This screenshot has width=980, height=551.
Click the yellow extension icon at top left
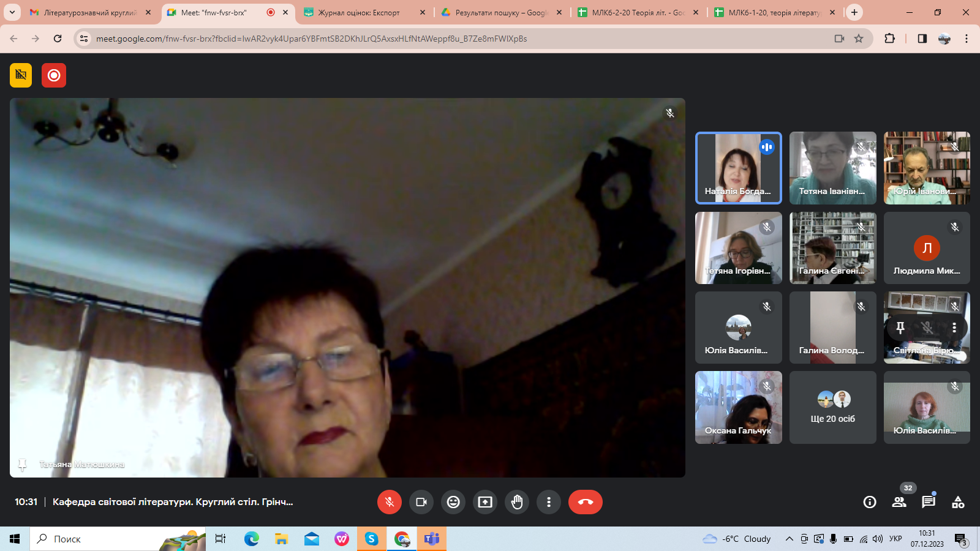click(x=21, y=75)
